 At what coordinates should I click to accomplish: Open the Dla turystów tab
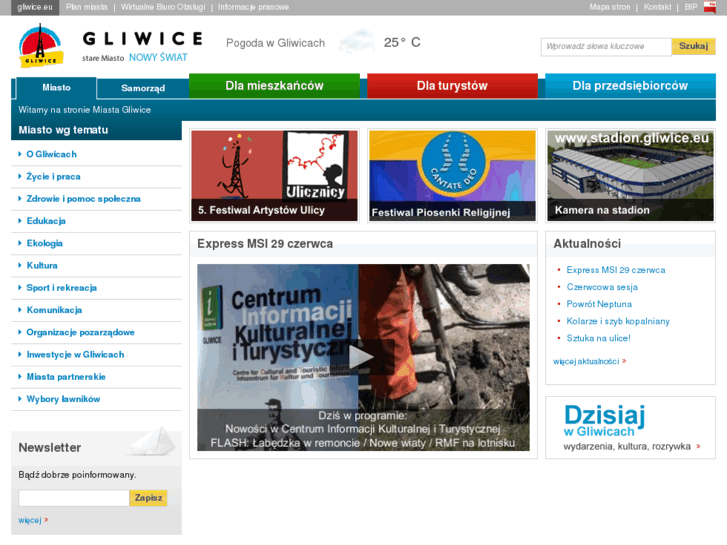coord(452,86)
